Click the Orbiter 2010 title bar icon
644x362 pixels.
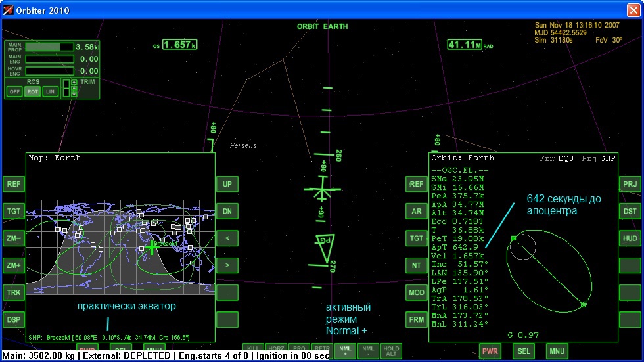[8, 10]
